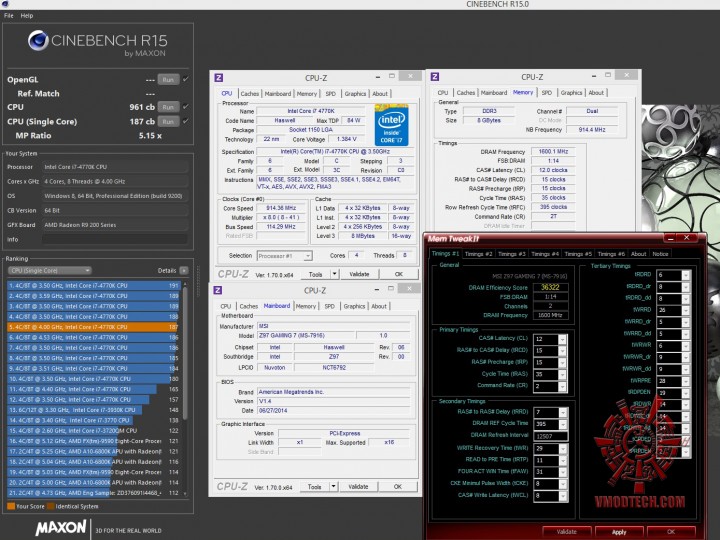
Task: Click the Details arrow icon in Ranking panel
Action: 184,270
